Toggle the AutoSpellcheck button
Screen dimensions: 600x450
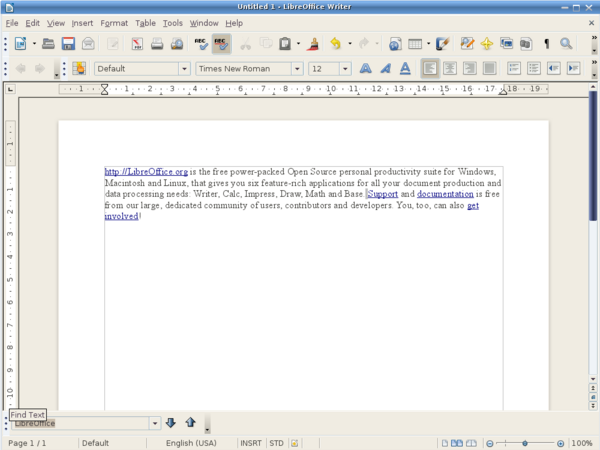point(221,44)
